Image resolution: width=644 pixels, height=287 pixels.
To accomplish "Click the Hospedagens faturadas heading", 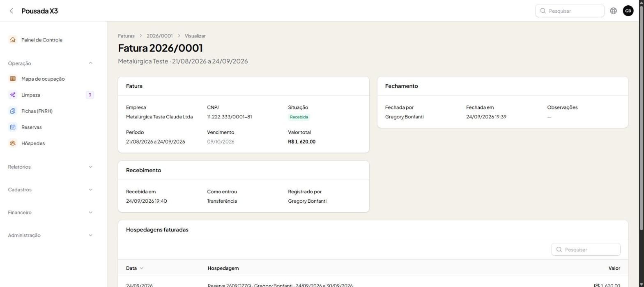I will (157, 229).
